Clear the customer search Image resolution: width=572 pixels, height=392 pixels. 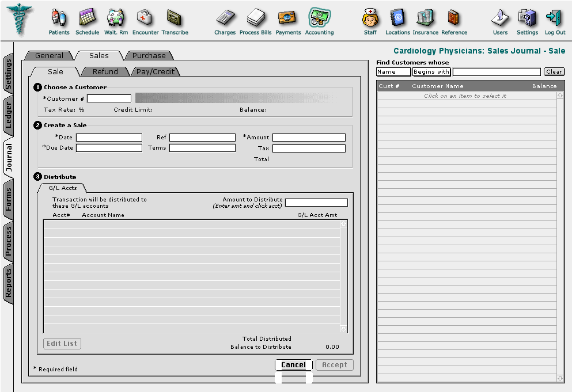554,72
